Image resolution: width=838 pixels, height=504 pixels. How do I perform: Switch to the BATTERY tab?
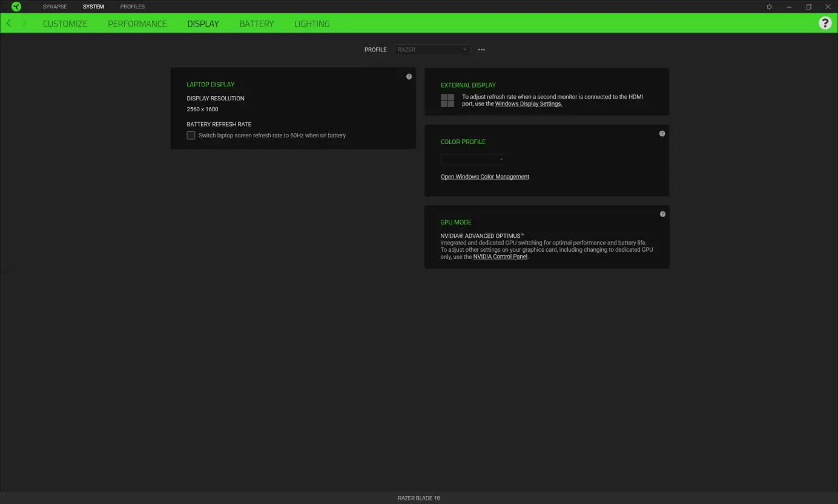(256, 24)
